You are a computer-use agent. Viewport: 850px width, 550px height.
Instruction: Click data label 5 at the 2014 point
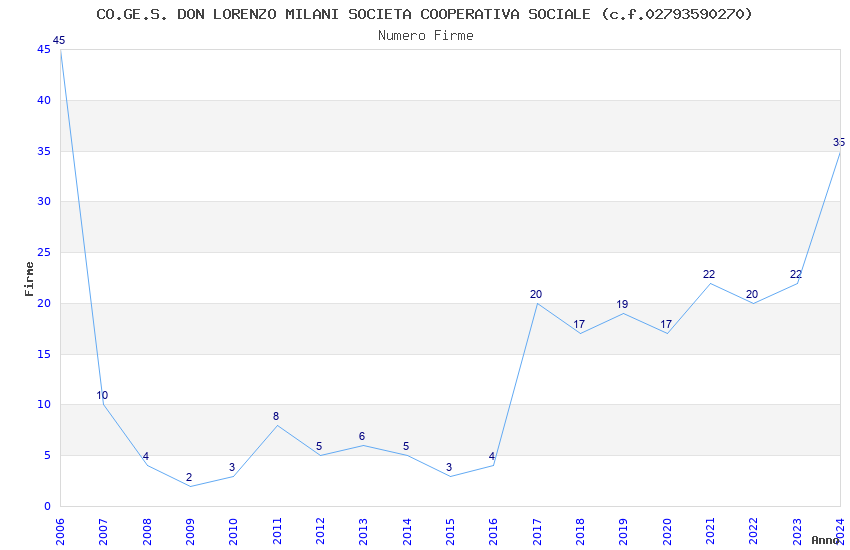(405, 447)
